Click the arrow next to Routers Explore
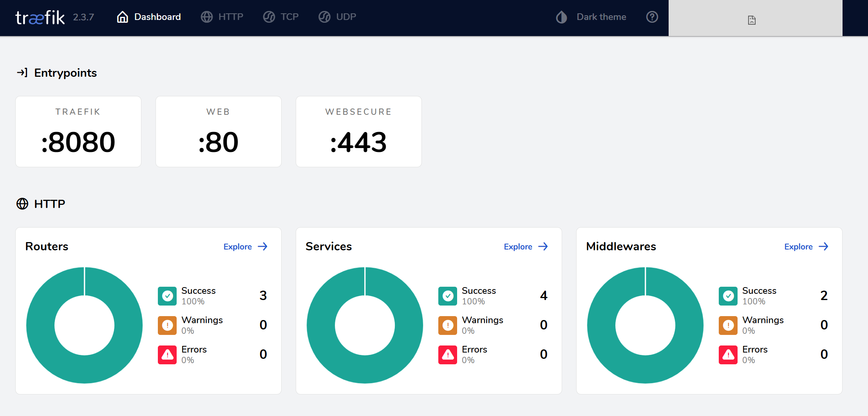This screenshot has width=868, height=416. (x=263, y=246)
